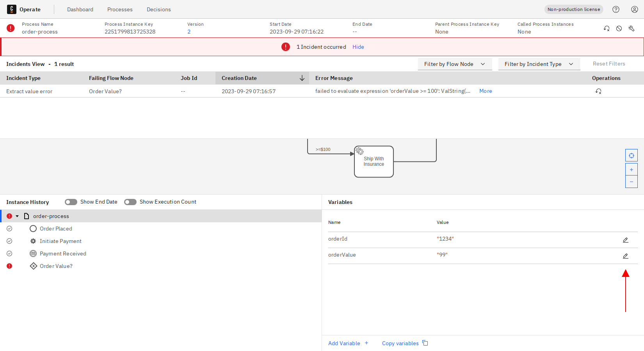This screenshot has width=644, height=351.
Task: Click the retry instance icon in header
Action: [x=607, y=28]
